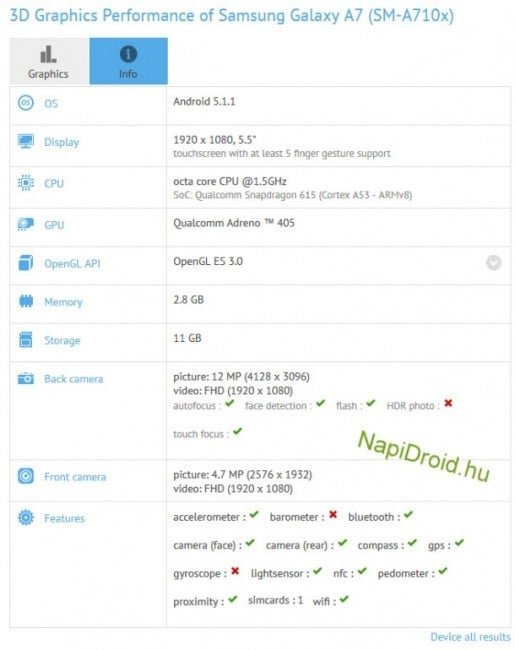Click the GPU graphics card icon

click(26, 224)
